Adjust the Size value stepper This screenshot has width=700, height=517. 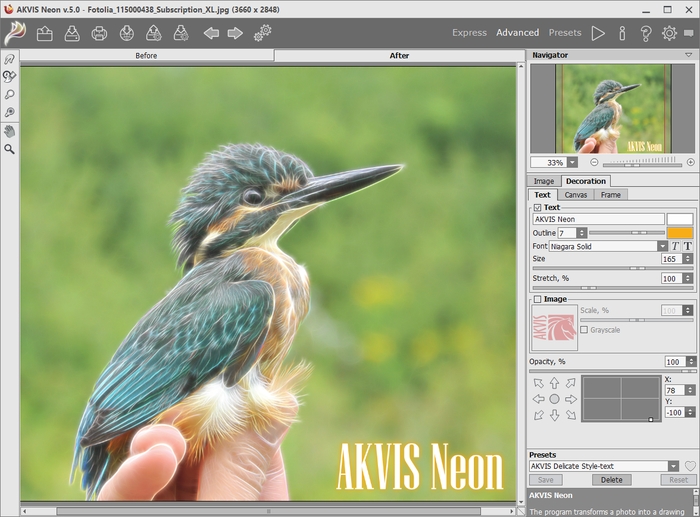click(x=688, y=259)
